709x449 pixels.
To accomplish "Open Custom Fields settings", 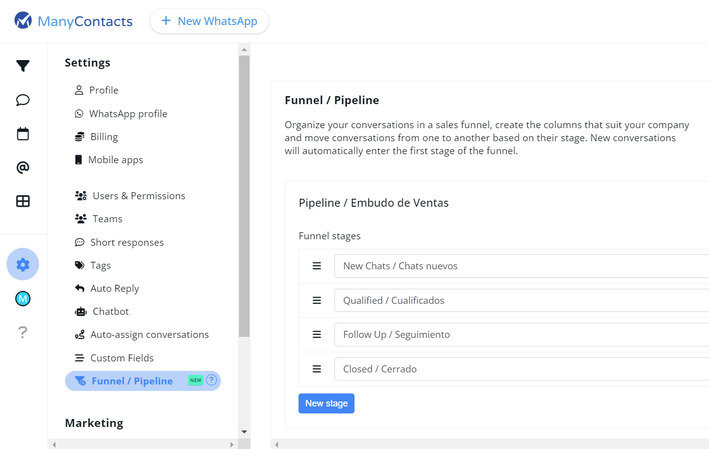I will [x=114, y=358].
